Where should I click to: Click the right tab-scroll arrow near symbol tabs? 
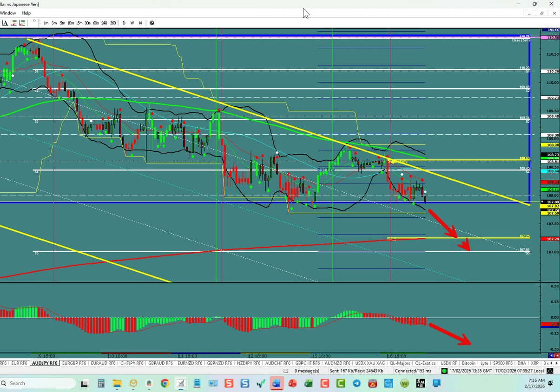[557, 363]
